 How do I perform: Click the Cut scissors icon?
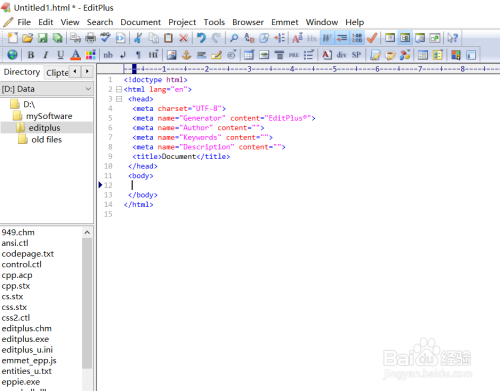click(138, 38)
